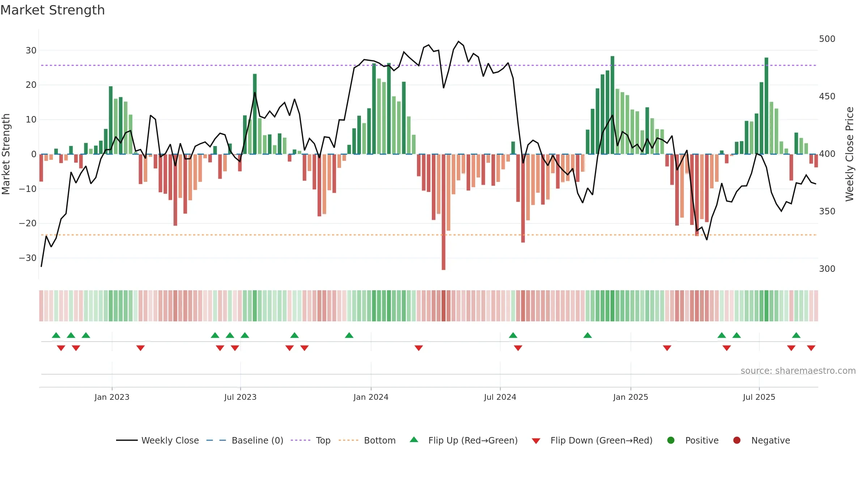Click the last flip down marker at far right
The width and height of the screenshot is (868, 488).
811,348
